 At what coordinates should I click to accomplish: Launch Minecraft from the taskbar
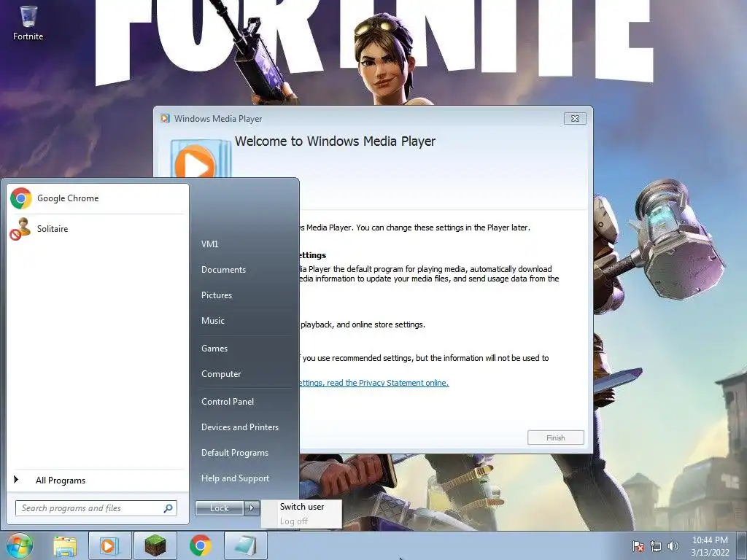[x=155, y=545]
